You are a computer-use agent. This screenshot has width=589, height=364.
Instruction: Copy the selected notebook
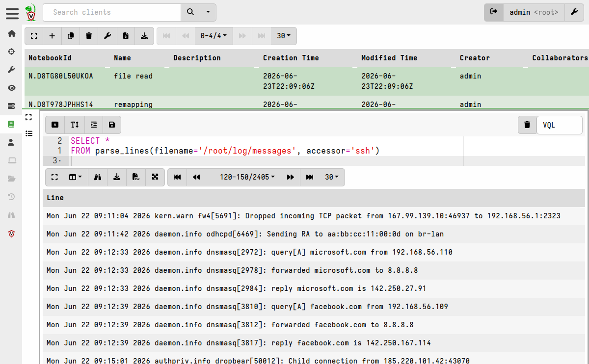pos(71,36)
